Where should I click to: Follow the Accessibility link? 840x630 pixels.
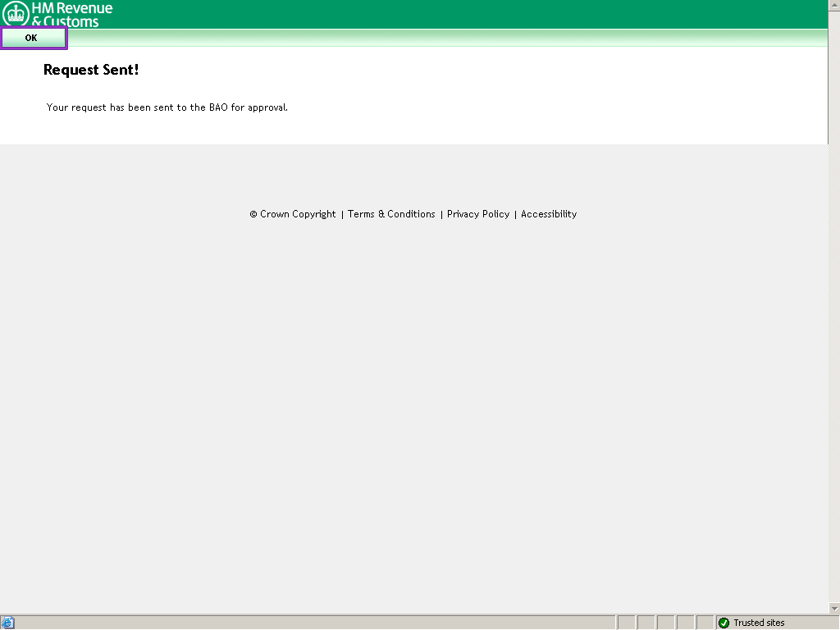click(x=549, y=214)
